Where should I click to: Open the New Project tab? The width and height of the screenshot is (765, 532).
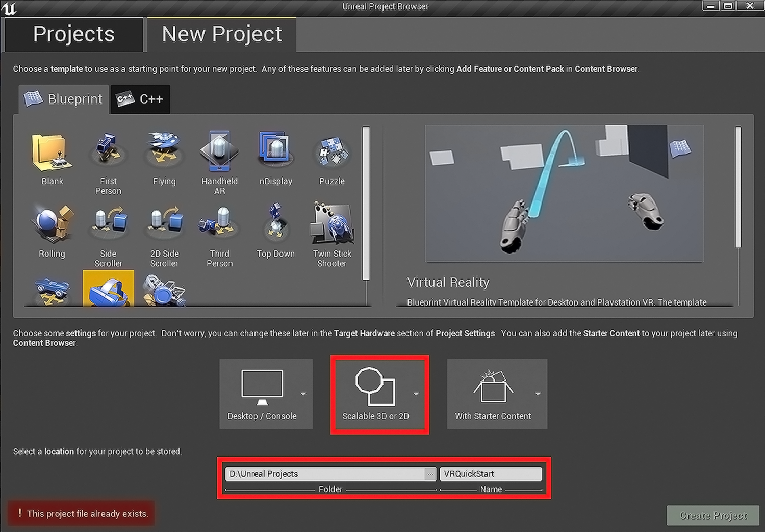(222, 35)
